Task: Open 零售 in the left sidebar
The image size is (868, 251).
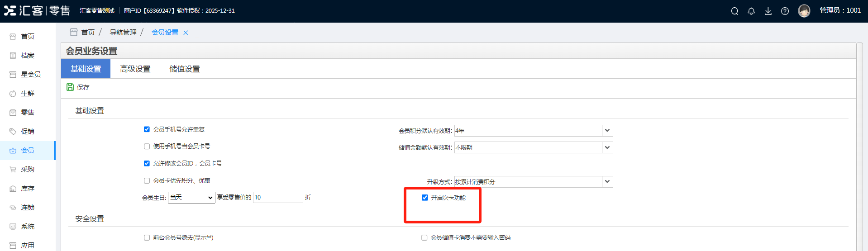Action: (27, 113)
